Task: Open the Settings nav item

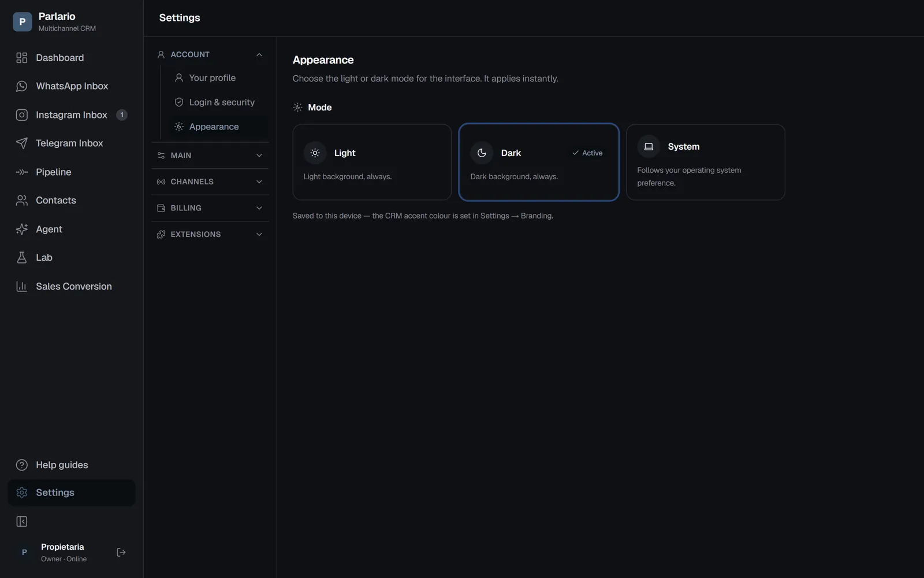Action: 72,492
